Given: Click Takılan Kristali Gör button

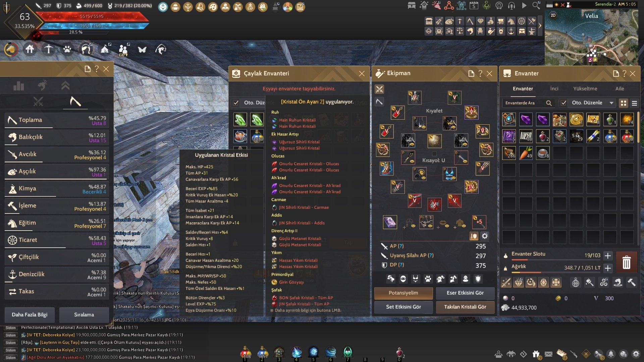Looking at the screenshot, I should [465, 307].
